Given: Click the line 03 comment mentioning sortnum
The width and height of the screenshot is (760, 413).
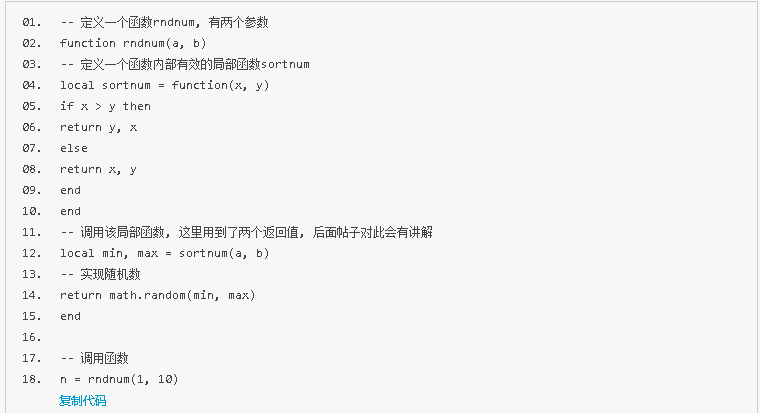Looking at the screenshot, I should [185, 64].
